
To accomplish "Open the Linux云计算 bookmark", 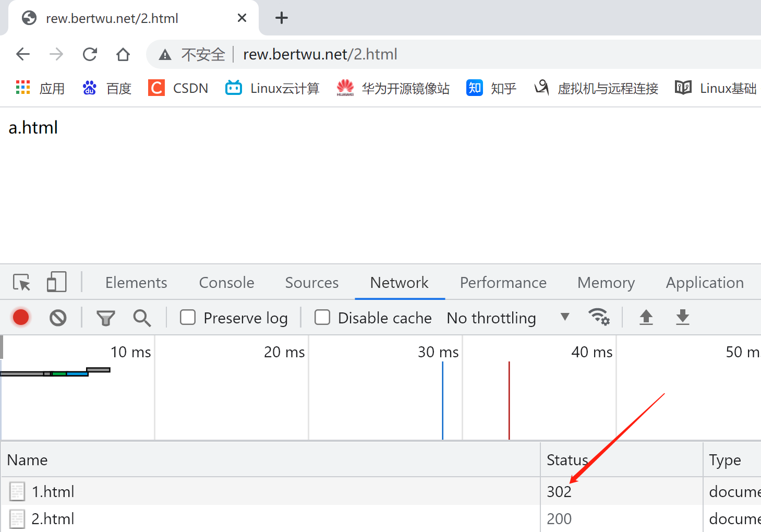I will point(272,88).
